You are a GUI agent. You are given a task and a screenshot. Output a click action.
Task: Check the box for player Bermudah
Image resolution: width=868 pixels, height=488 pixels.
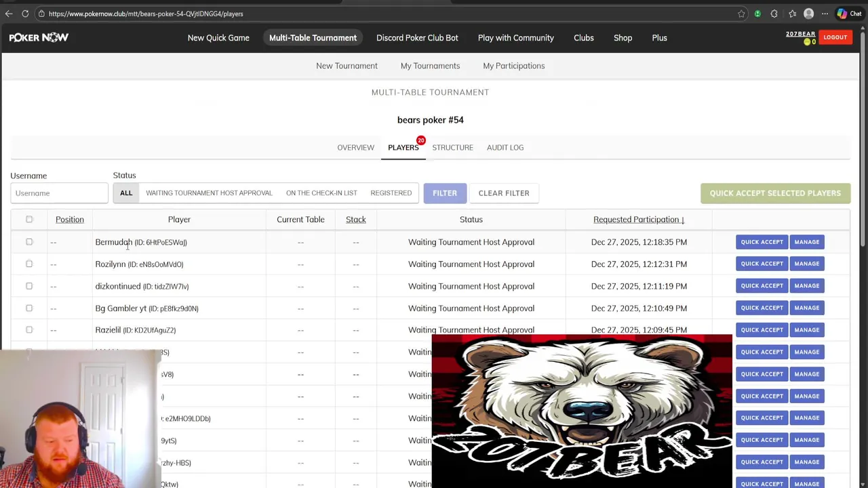(29, 242)
